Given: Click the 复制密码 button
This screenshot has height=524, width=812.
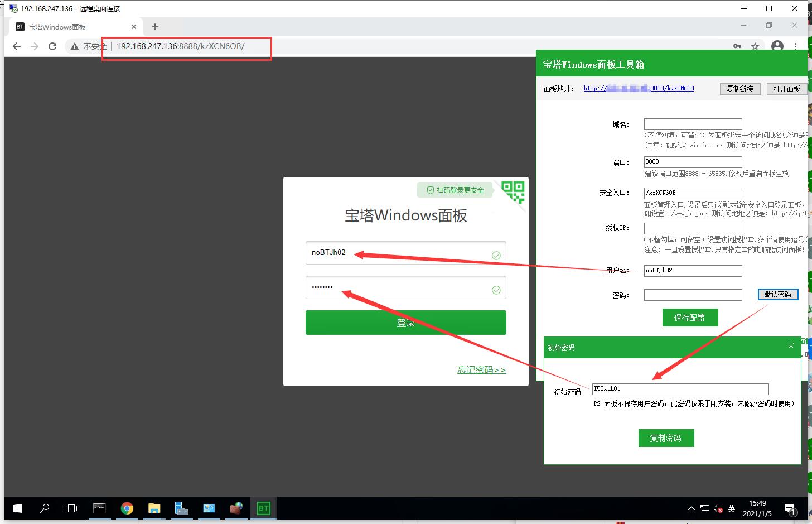Looking at the screenshot, I should (x=666, y=438).
